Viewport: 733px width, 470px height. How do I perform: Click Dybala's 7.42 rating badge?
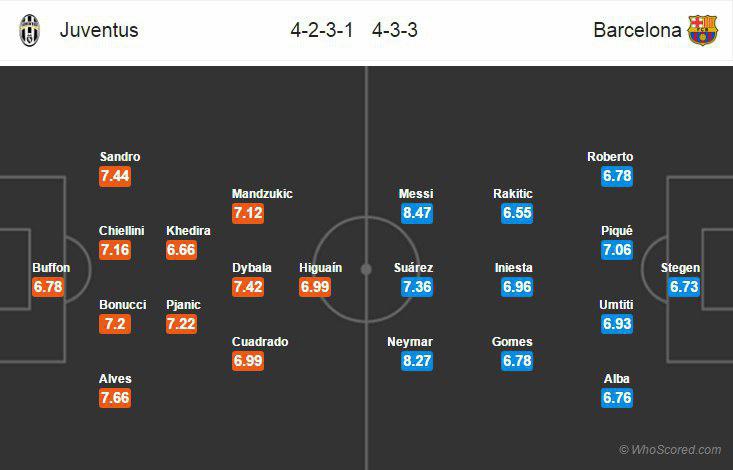point(248,287)
